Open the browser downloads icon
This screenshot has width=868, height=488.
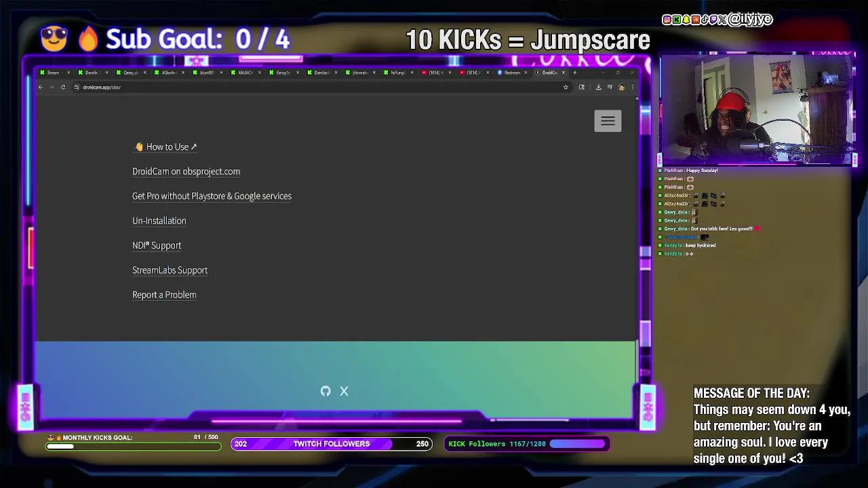click(598, 87)
